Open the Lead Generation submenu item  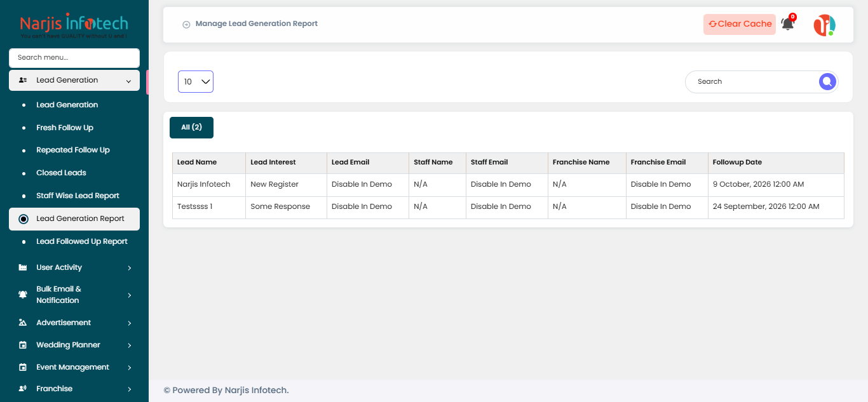coord(67,105)
